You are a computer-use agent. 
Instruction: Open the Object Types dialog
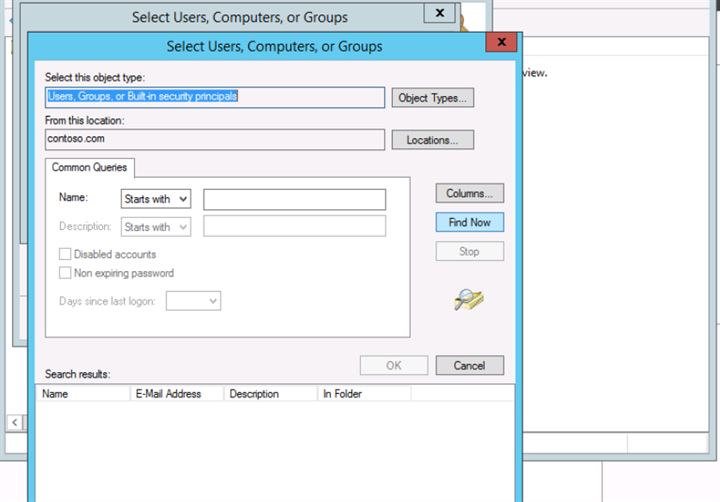[x=433, y=98]
